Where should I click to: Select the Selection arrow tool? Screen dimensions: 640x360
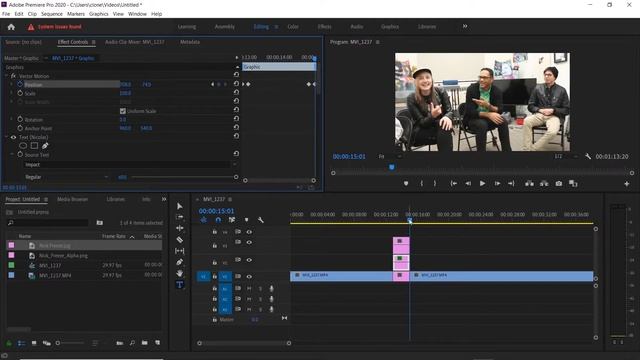[x=180, y=206]
